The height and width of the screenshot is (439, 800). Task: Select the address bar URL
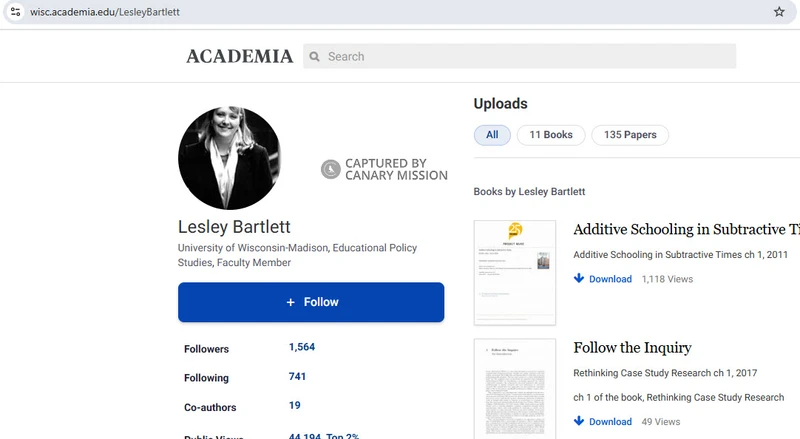(x=105, y=12)
